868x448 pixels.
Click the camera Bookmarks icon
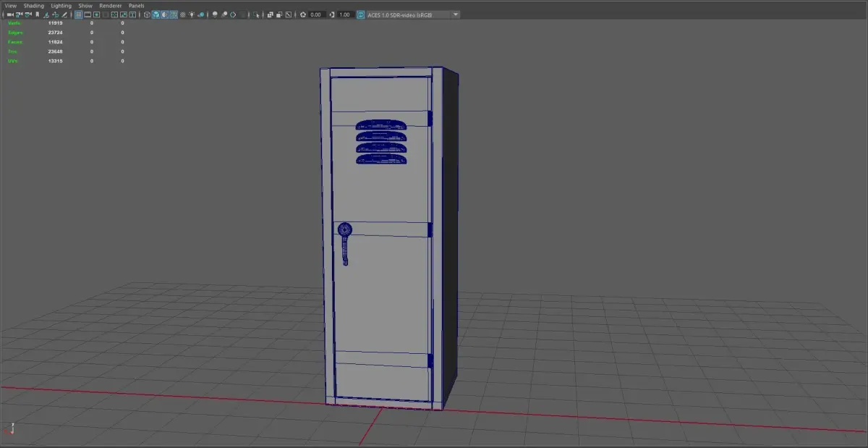pos(38,14)
